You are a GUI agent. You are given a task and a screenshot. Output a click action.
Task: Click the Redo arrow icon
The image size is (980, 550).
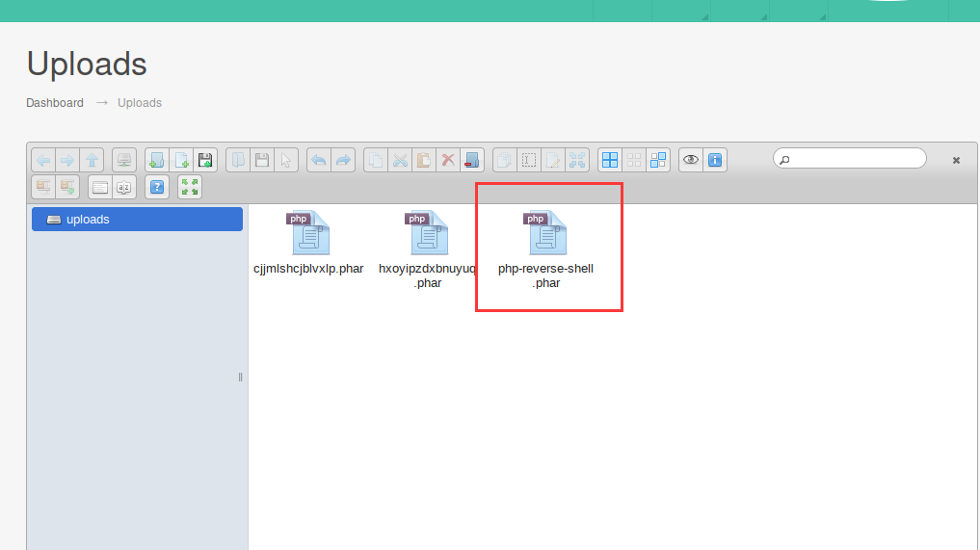(343, 160)
